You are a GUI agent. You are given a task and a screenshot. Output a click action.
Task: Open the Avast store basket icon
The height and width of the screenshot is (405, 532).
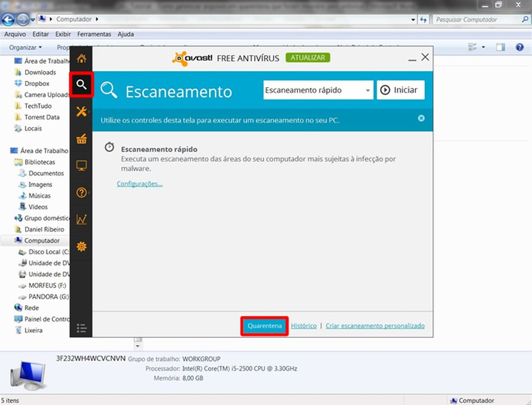(82, 138)
